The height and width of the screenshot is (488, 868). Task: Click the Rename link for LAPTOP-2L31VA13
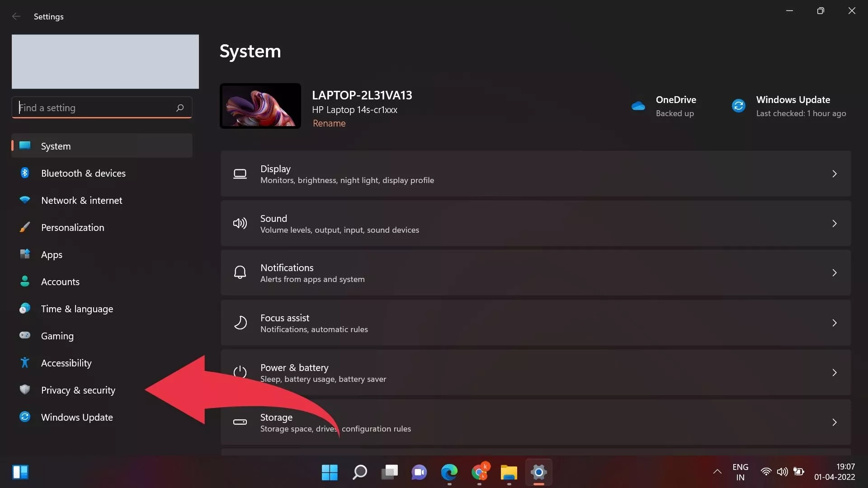(x=329, y=123)
